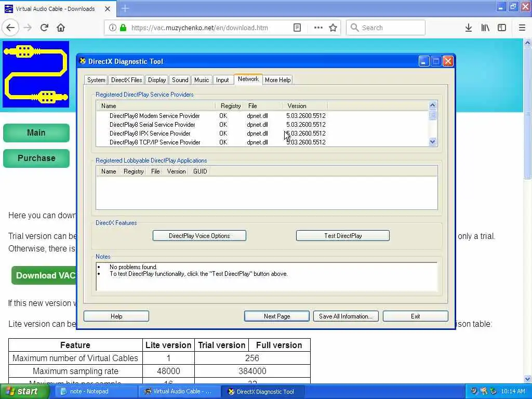
Task: Click the browser forward arrow
Action: 28,28
